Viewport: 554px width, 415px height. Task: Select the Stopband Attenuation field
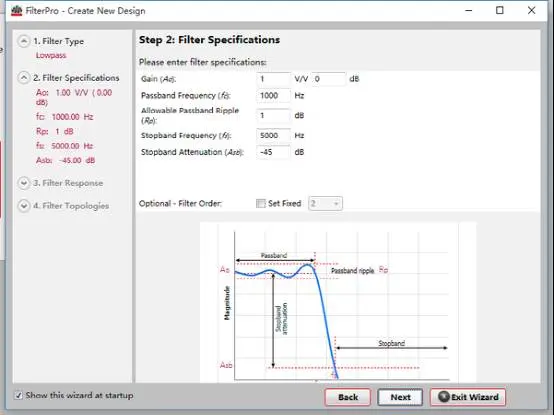tap(274, 152)
